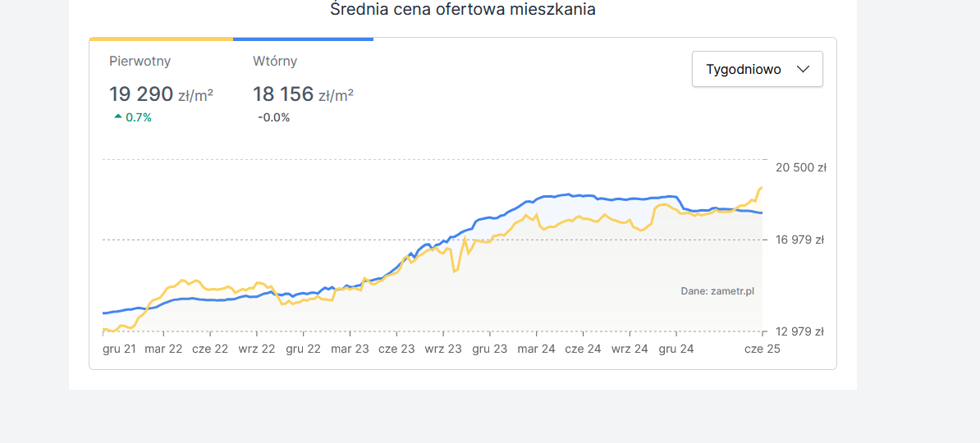Click the 19 290 zł/m² price value
980x443 pixels.
click(161, 94)
